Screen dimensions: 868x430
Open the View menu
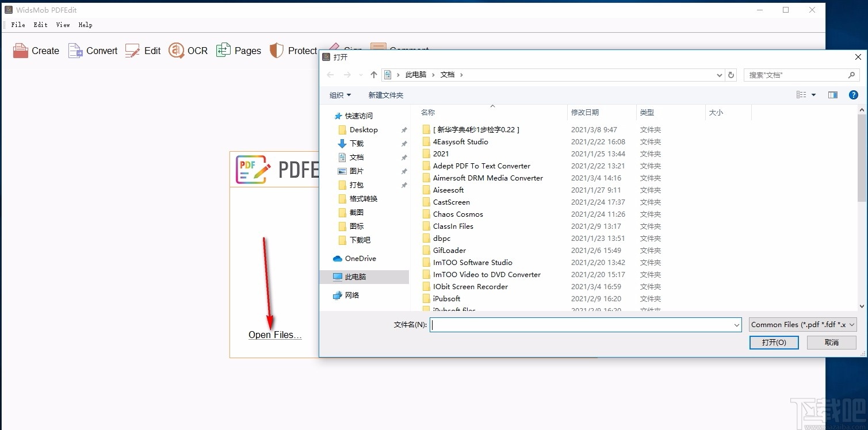(x=63, y=25)
